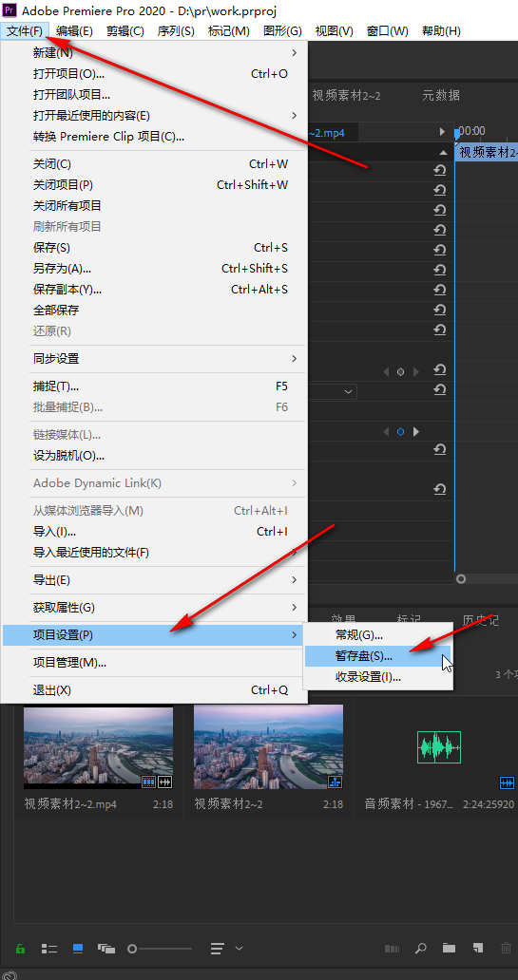Choose 打开团队项目... menu entry
Viewport: 518px width, 980px height.
(x=155, y=95)
